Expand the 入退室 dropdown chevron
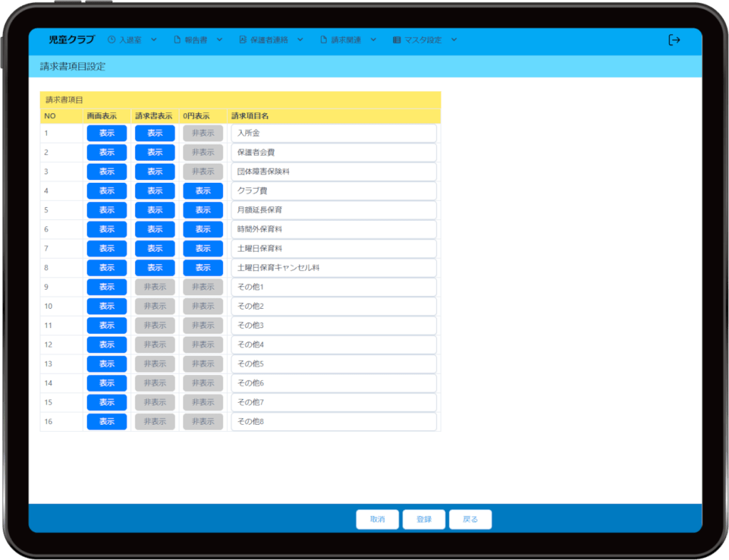This screenshot has height=560, width=729. [x=154, y=40]
